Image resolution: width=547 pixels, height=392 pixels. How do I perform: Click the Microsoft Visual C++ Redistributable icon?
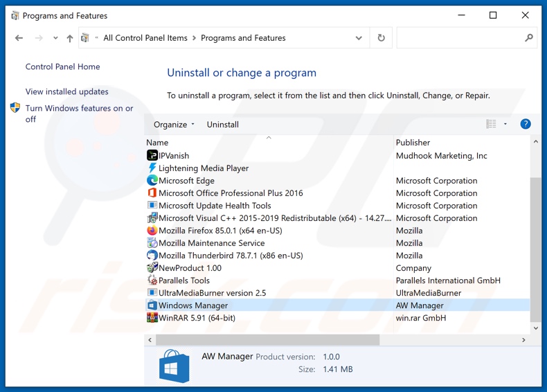click(152, 218)
